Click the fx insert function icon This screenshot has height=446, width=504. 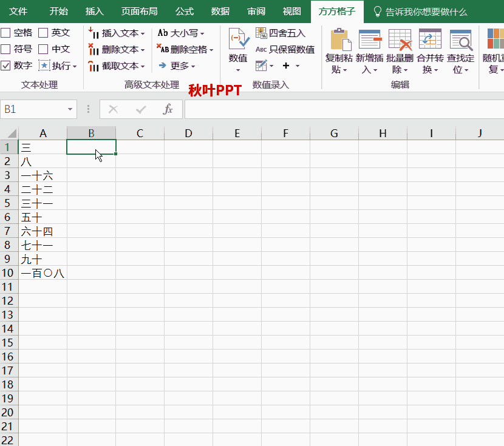[x=168, y=109]
